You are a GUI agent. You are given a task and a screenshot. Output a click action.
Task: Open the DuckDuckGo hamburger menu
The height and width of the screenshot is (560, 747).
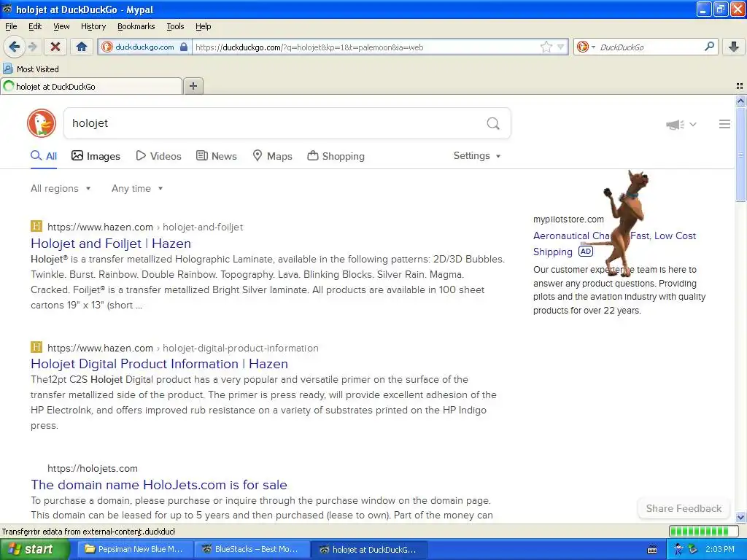pos(724,124)
